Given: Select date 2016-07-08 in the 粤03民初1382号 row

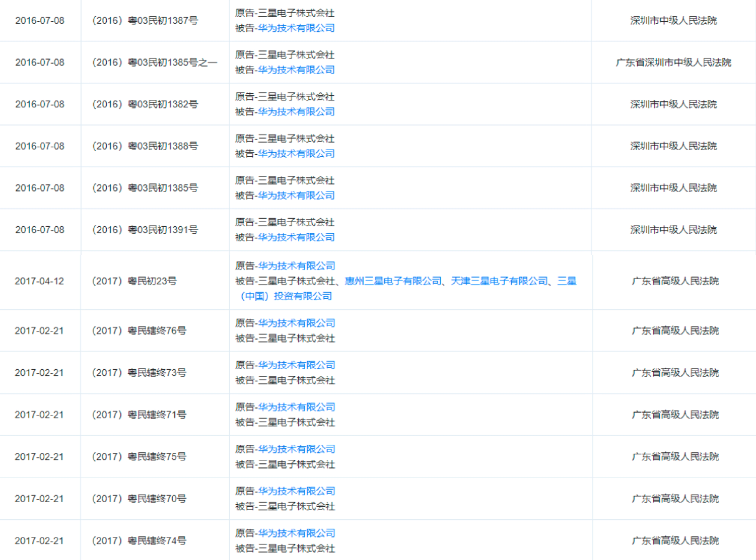Looking at the screenshot, I should (x=40, y=104).
